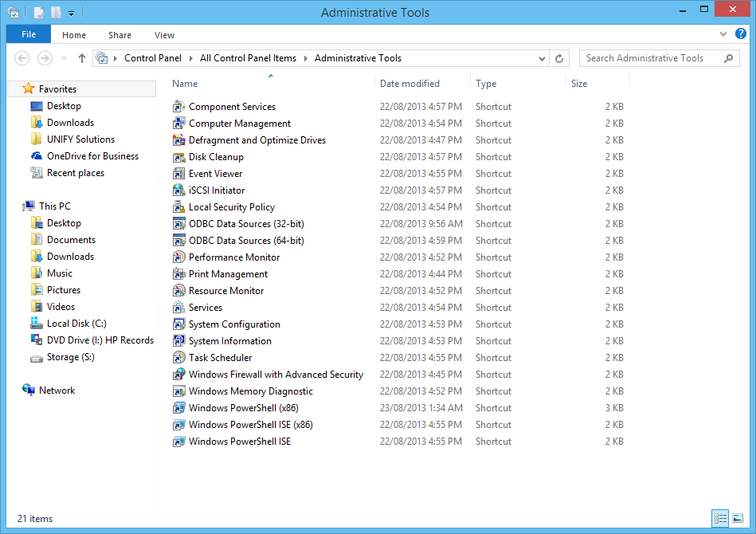Open Storage (S:) drive in sidebar

[x=70, y=357]
